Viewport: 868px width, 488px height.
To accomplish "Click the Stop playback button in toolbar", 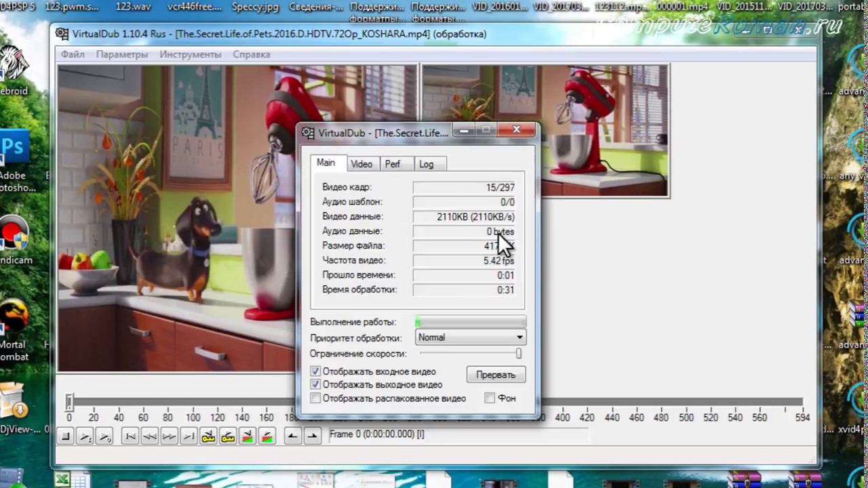I will click(x=66, y=436).
